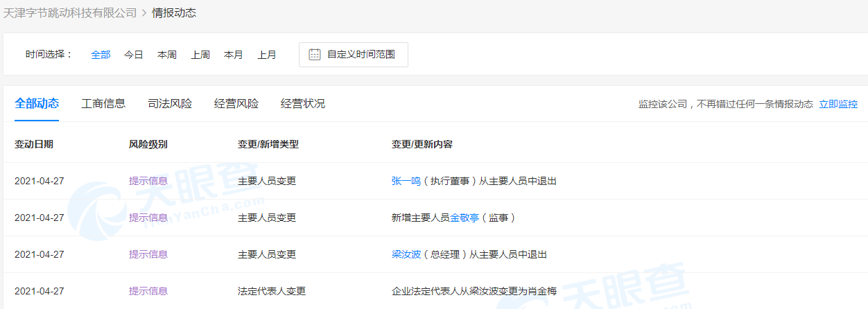The width and height of the screenshot is (868, 309).
Task: Open 自定义时间范围 date picker
Action: coord(354,55)
